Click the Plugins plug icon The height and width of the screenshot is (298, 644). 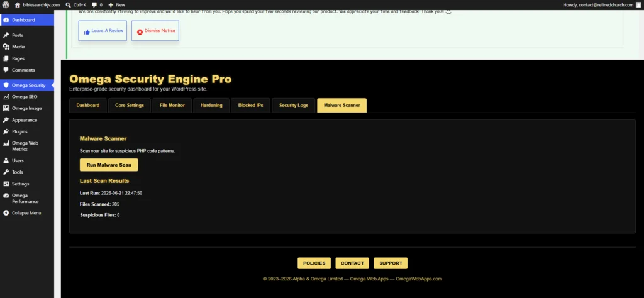tap(6, 131)
